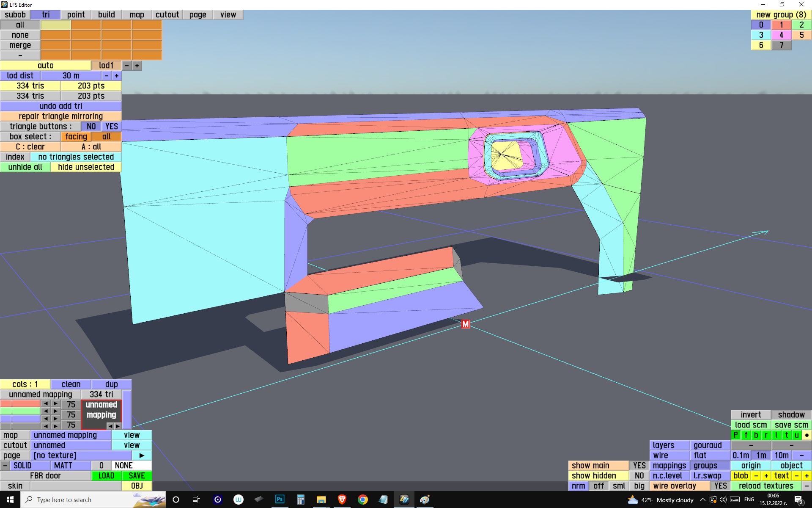
Task: Select the front view 'f' button
Action: tap(746, 435)
